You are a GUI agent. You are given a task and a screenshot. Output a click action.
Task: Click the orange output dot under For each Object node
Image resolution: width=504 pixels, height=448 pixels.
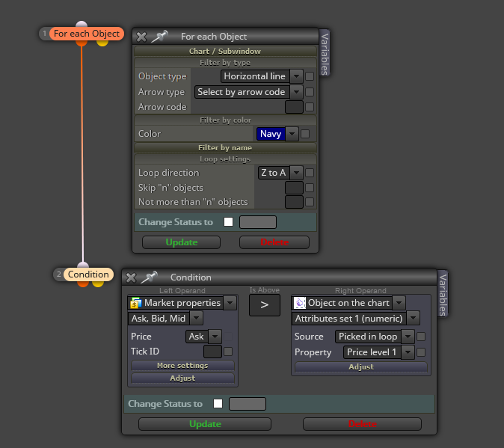point(82,43)
